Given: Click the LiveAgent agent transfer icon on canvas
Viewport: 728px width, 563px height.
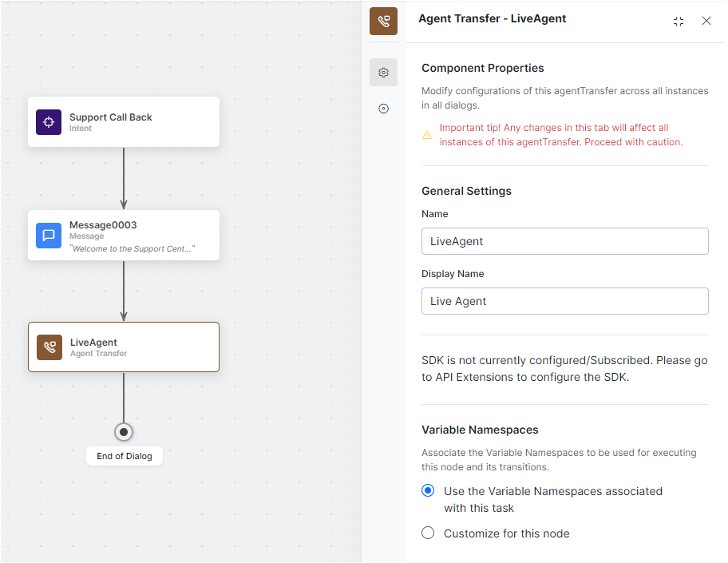Looking at the screenshot, I should click(x=48, y=347).
